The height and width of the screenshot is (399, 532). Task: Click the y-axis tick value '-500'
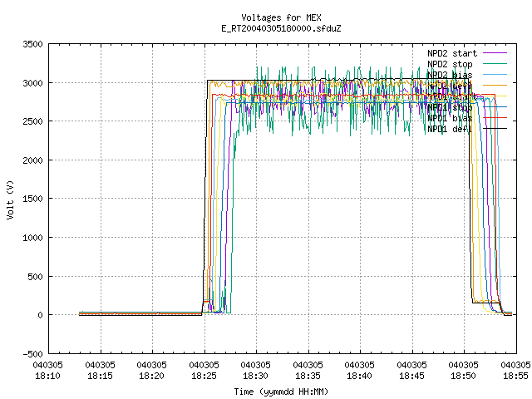tap(33, 354)
